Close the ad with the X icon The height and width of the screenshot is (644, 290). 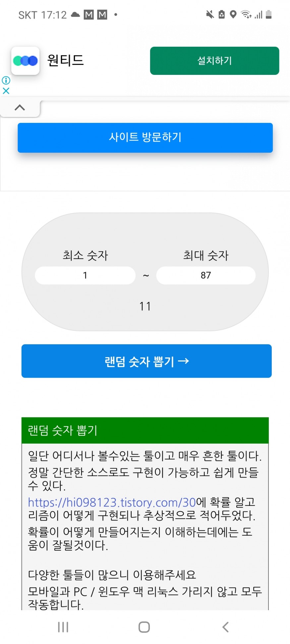click(6, 91)
